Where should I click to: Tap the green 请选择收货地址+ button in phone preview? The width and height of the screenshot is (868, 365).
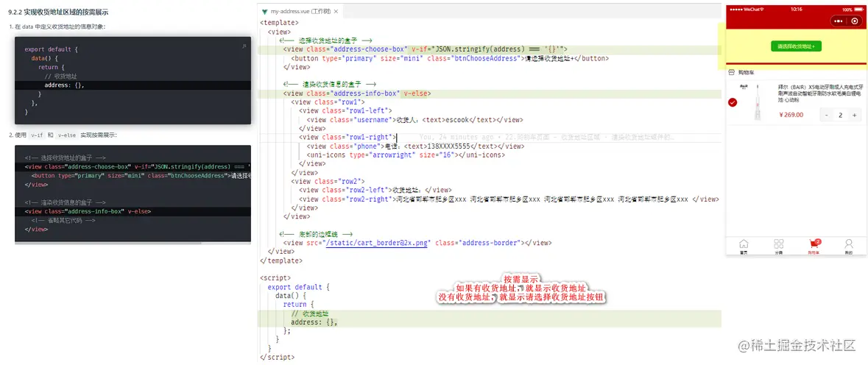pos(796,46)
